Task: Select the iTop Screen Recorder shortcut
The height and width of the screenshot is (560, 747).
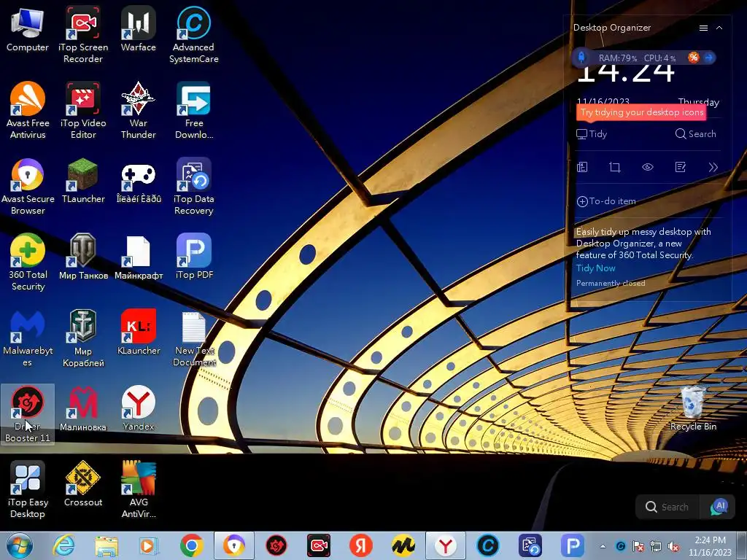Action: (83, 35)
